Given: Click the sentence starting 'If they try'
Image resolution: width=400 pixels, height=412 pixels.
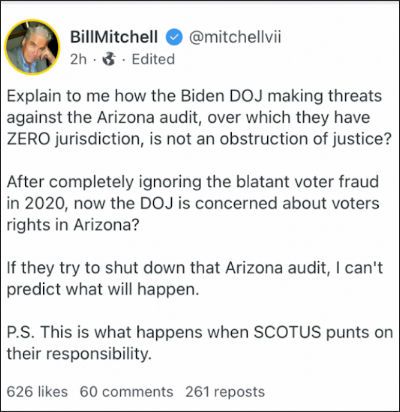Looking at the screenshot, I should coord(195,278).
